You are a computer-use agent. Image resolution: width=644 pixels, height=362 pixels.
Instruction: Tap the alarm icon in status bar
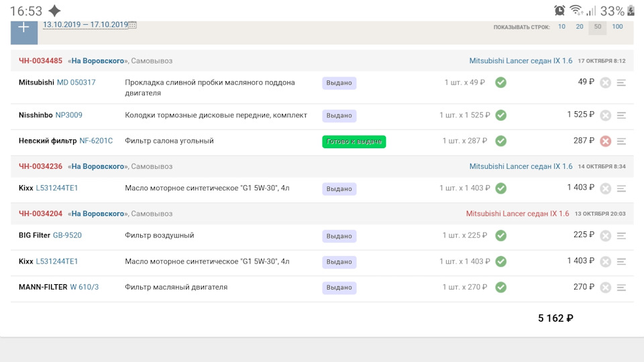point(559,11)
